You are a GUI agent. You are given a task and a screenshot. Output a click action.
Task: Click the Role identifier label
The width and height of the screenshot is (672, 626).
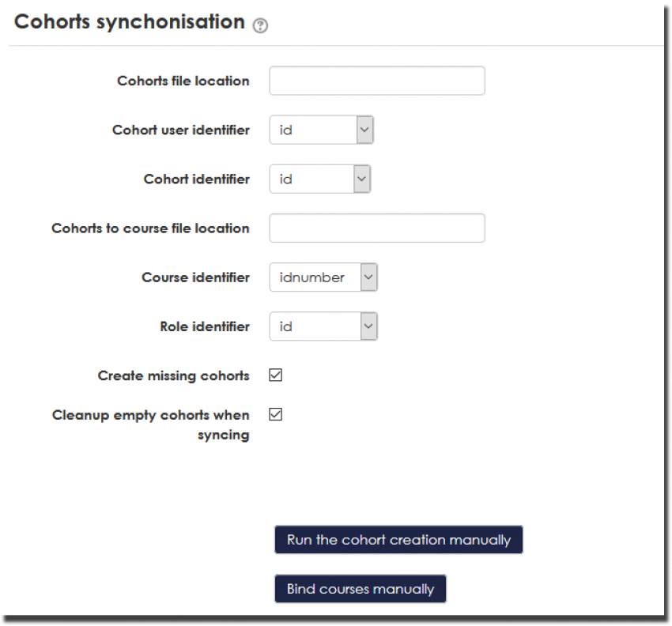[205, 326]
